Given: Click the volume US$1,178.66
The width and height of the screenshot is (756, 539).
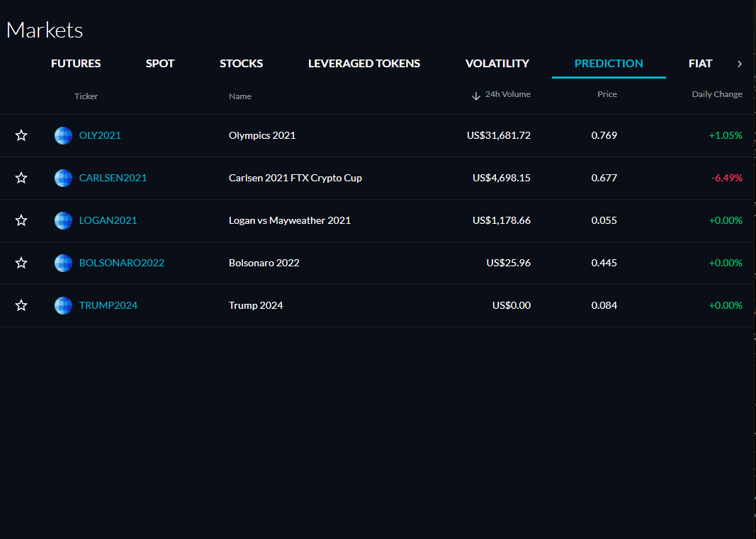Looking at the screenshot, I should [502, 220].
